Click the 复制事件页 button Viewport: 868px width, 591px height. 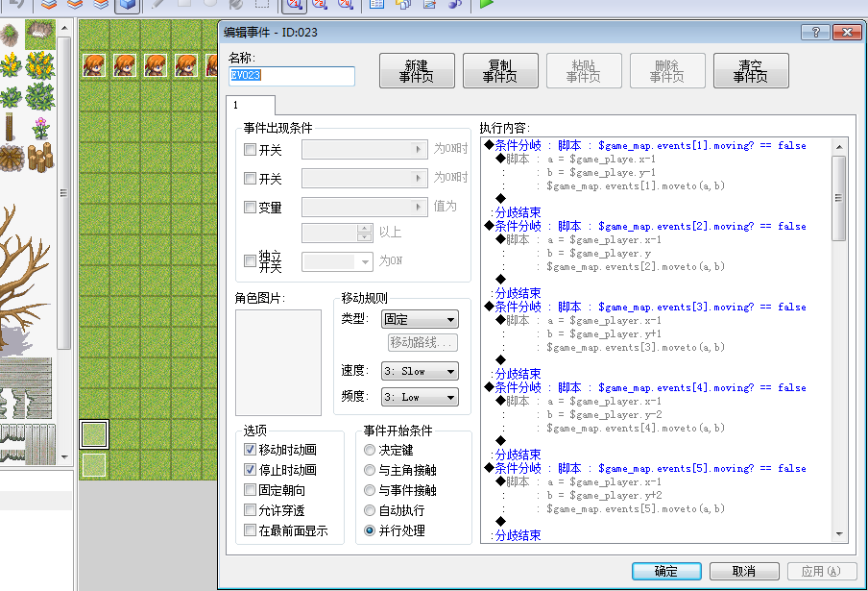[500, 71]
